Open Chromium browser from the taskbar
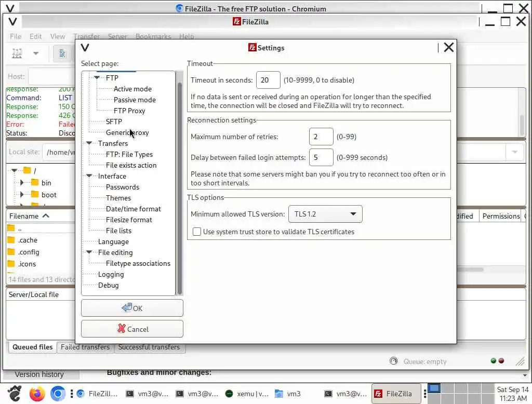The height and width of the screenshot is (404, 532). click(58, 394)
